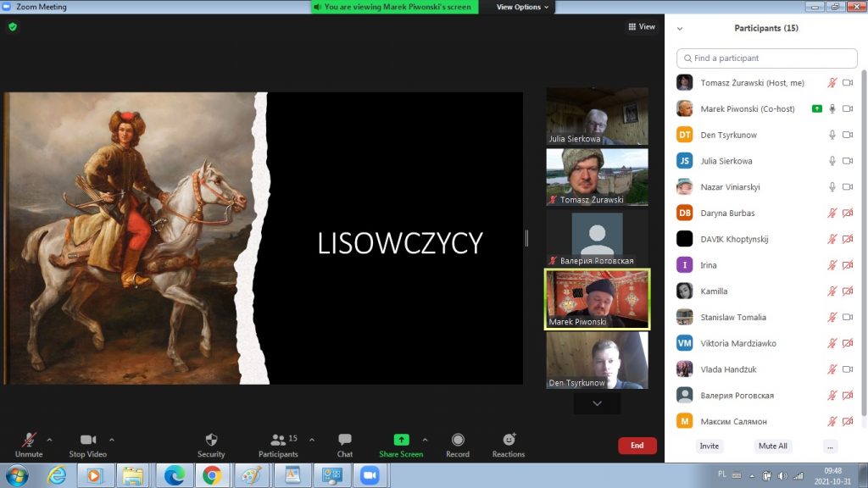This screenshot has width=868, height=488.
Task: Open the Reactions emoji icon
Action: coord(509,440)
